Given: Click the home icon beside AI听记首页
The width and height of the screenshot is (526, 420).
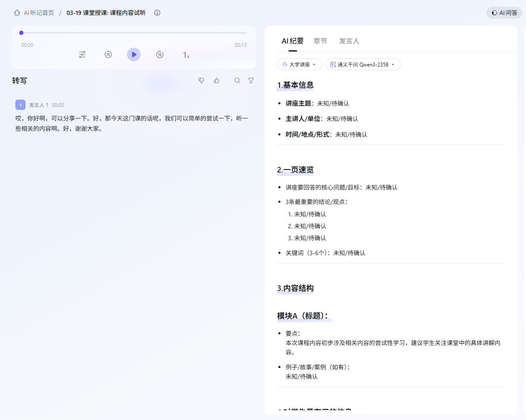Looking at the screenshot, I should pos(17,13).
